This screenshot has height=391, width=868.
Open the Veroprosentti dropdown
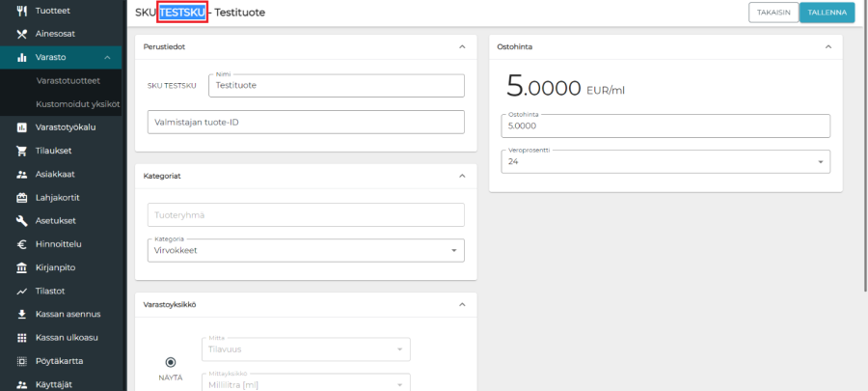pyautogui.click(x=665, y=162)
